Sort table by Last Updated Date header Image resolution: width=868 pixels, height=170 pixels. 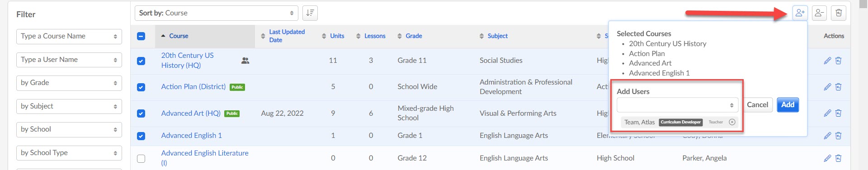(x=287, y=36)
